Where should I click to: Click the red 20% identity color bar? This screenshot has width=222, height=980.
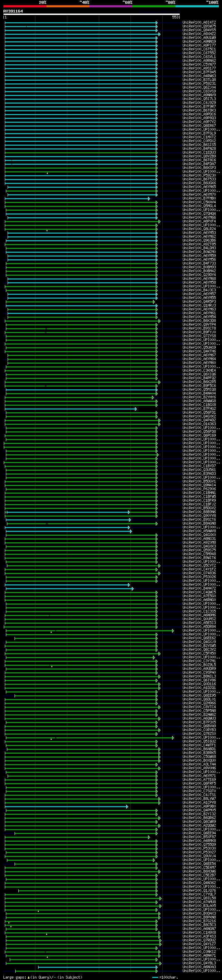pyautogui.click(x=25, y=6)
